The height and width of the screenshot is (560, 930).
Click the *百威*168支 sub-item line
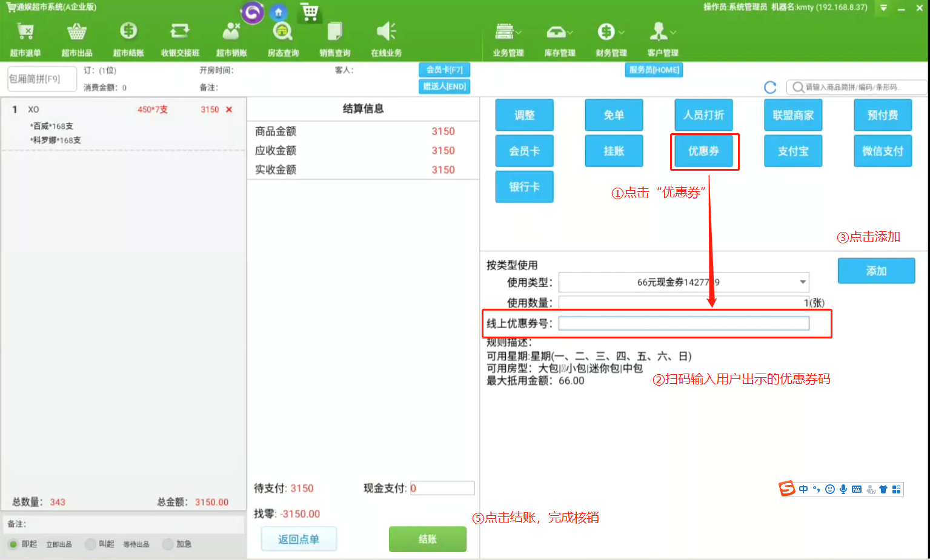point(51,126)
